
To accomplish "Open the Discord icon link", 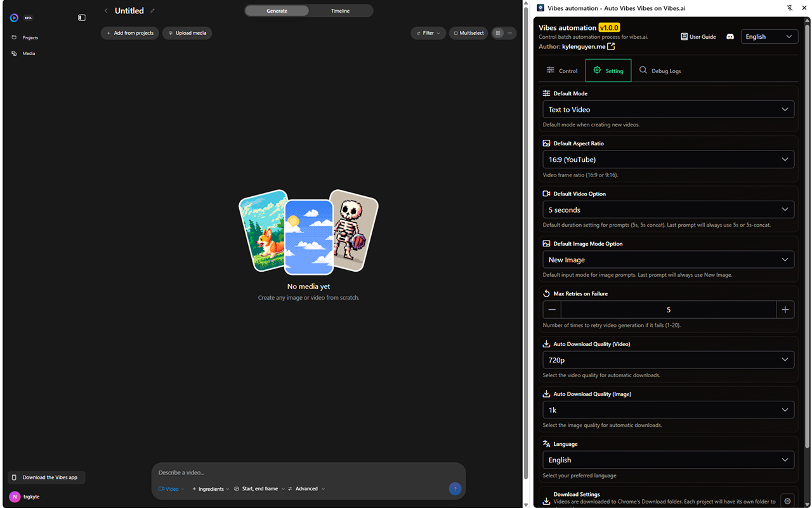I will click(x=730, y=37).
